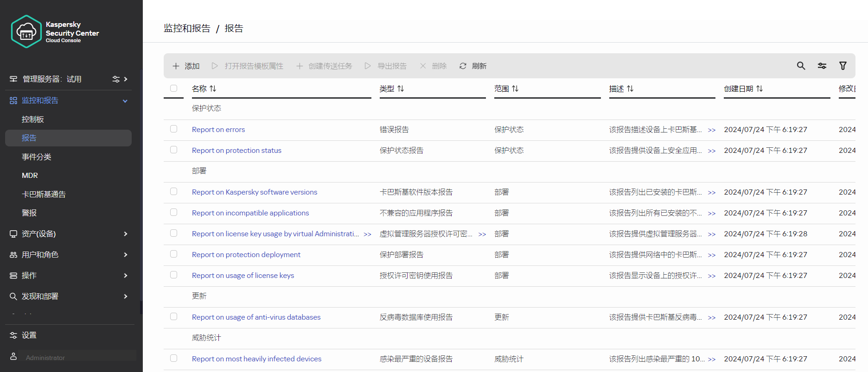Open Report on most heavily infected devices

click(x=256, y=359)
